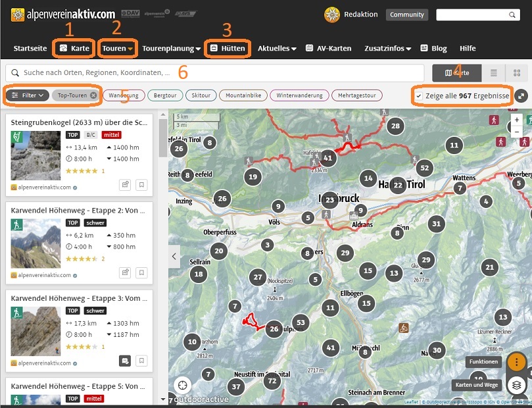This screenshot has width=532, height=408.
Task: Bookmark Karwendel Höhenweg Etappe 2
Action: click(x=141, y=272)
